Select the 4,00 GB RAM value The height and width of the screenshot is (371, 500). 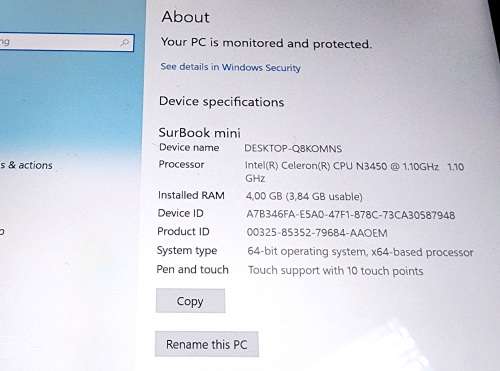[x=304, y=196]
